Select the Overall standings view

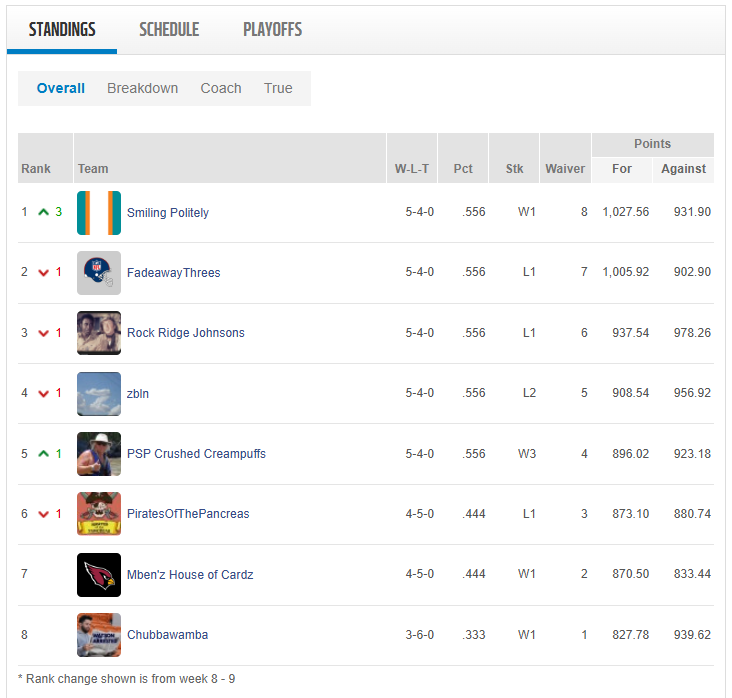[61, 88]
